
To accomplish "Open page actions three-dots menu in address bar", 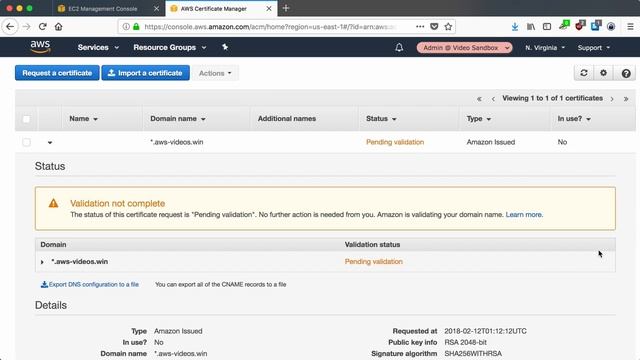I will point(420,27).
